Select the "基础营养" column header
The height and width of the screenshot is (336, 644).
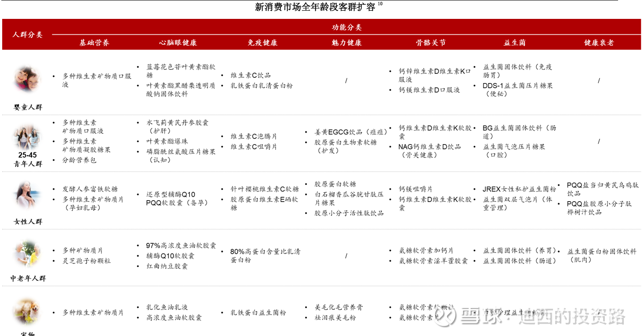click(95, 43)
